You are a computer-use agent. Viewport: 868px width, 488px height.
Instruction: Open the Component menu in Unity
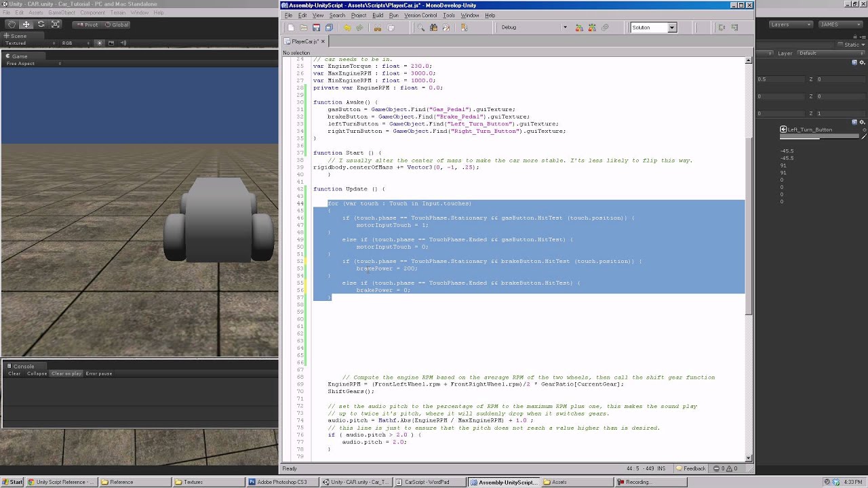[93, 13]
